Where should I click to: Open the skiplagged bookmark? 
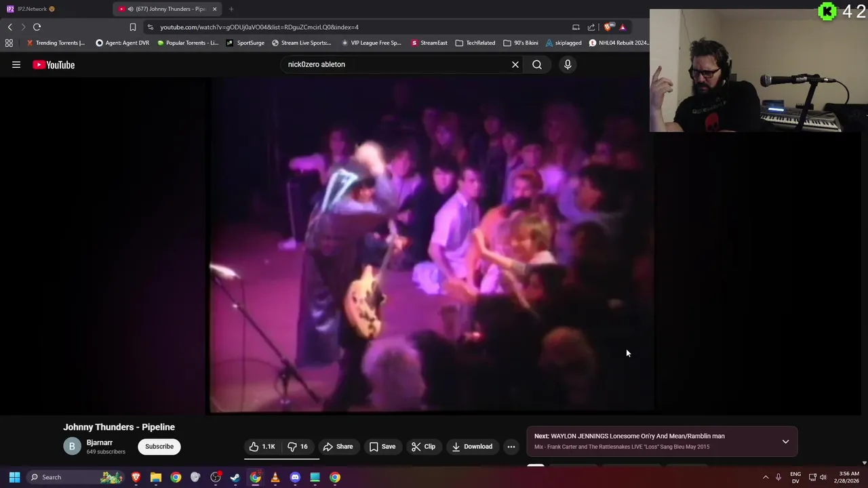click(x=564, y=43)
